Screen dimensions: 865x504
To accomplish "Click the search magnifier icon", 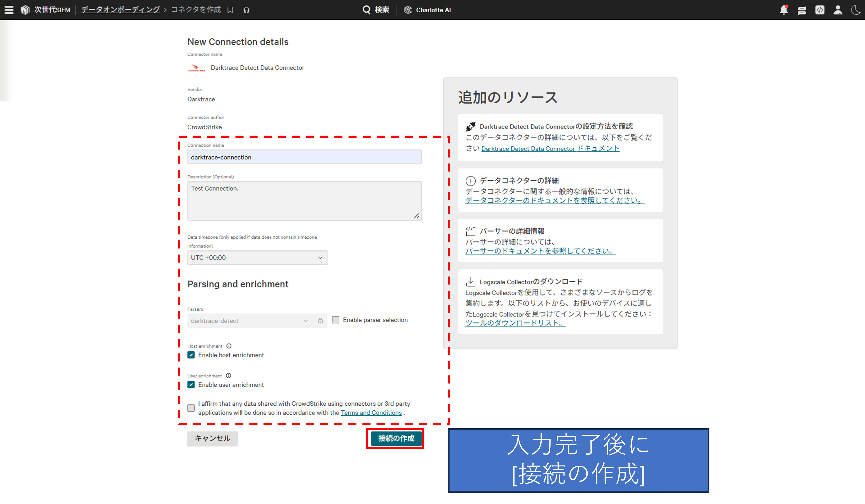I will [367, 10].
